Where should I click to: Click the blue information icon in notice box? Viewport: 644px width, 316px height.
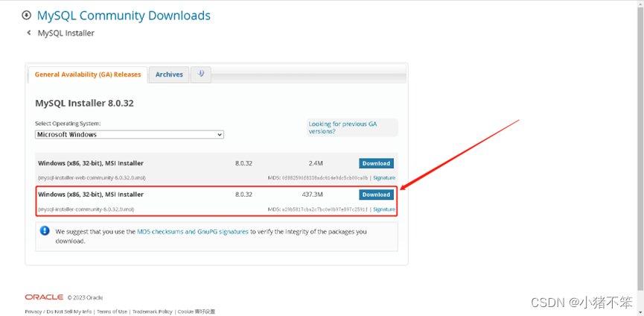click(x=45, y=230)
